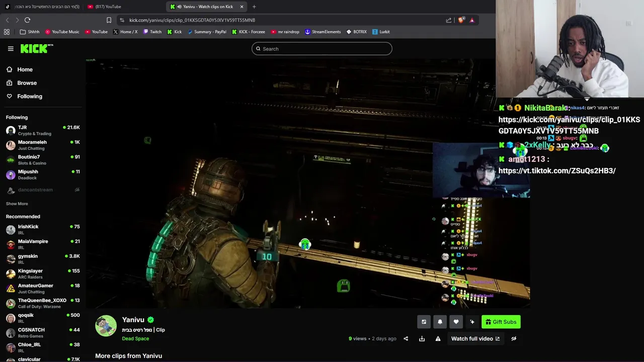Open Mipushh channel in sidebar
Screen dimensions: 644x362
43,174
